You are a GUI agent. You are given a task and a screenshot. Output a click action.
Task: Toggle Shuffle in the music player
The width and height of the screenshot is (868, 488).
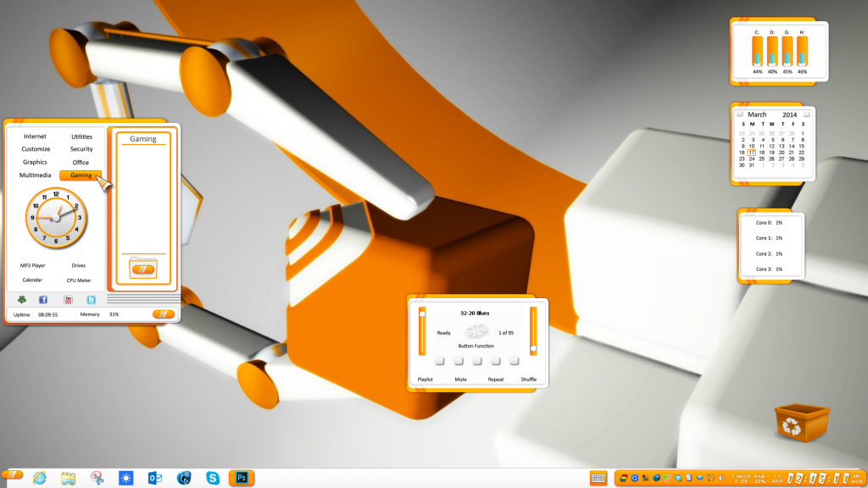click(x=529, y=379)
